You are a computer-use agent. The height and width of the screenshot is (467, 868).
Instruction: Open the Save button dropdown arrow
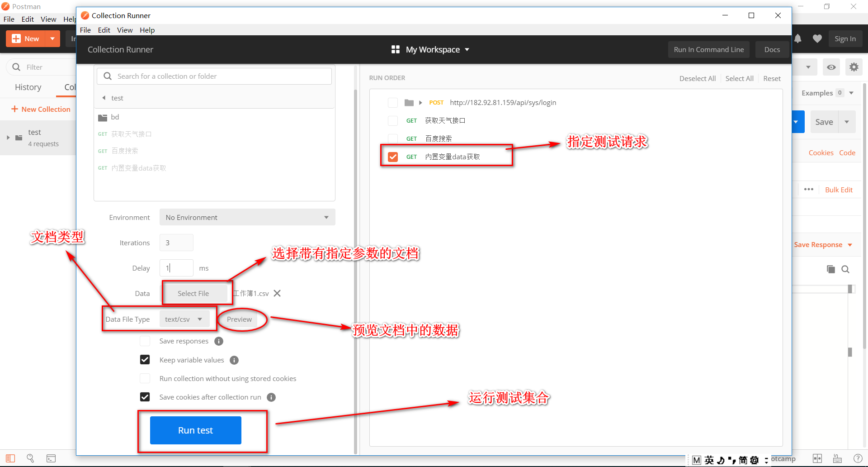click(x=847, y=122)
